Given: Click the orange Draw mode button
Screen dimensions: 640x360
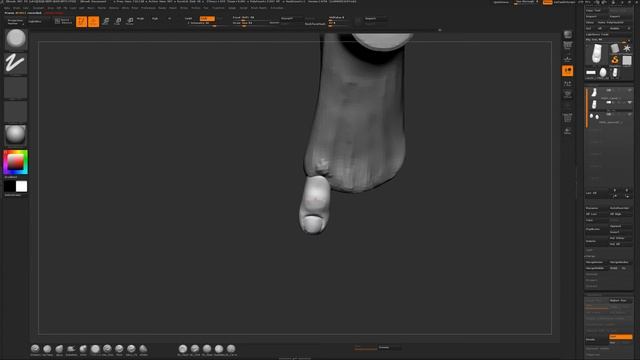Looking at the screenshot, I should (x=93, y=21).
